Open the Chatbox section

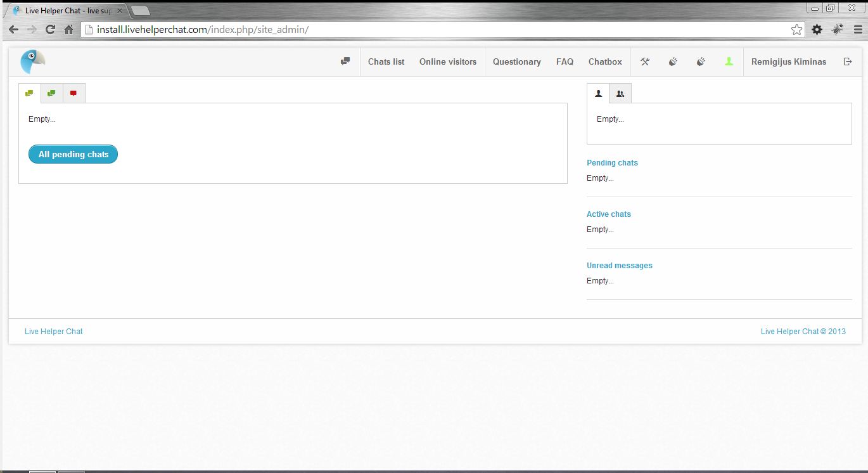point(605,62)
